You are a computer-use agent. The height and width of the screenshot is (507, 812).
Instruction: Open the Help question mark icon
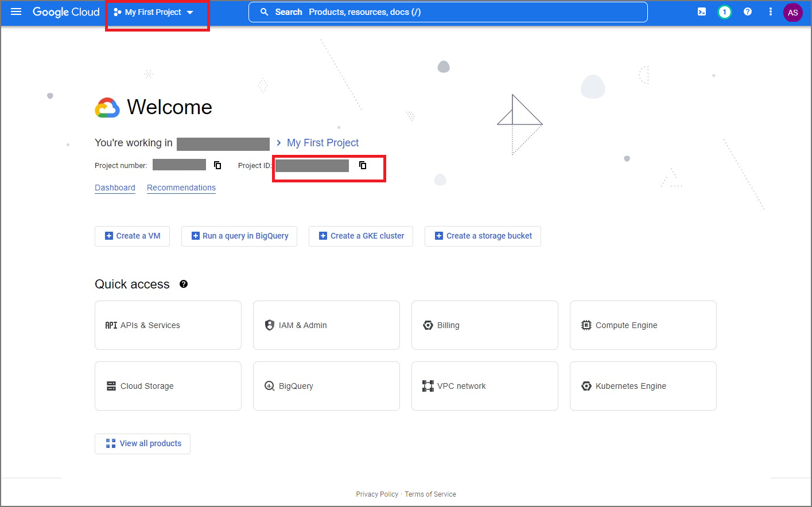click(748, 12)
